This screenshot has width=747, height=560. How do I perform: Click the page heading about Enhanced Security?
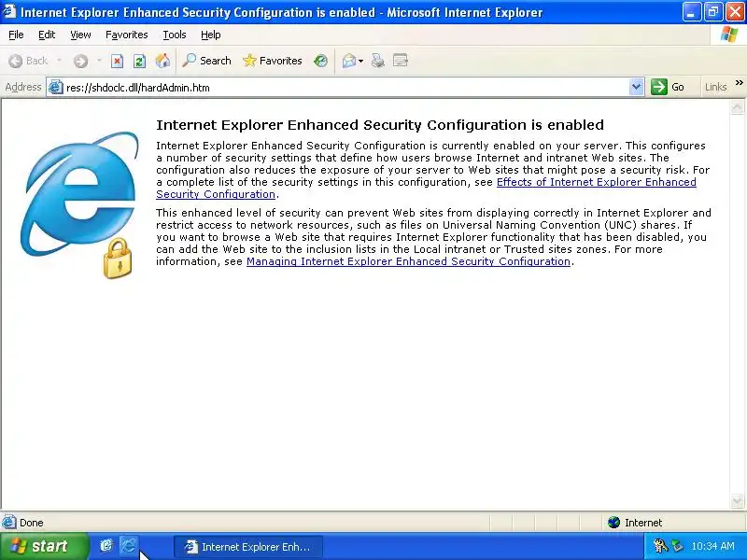(x=380, y=125)
